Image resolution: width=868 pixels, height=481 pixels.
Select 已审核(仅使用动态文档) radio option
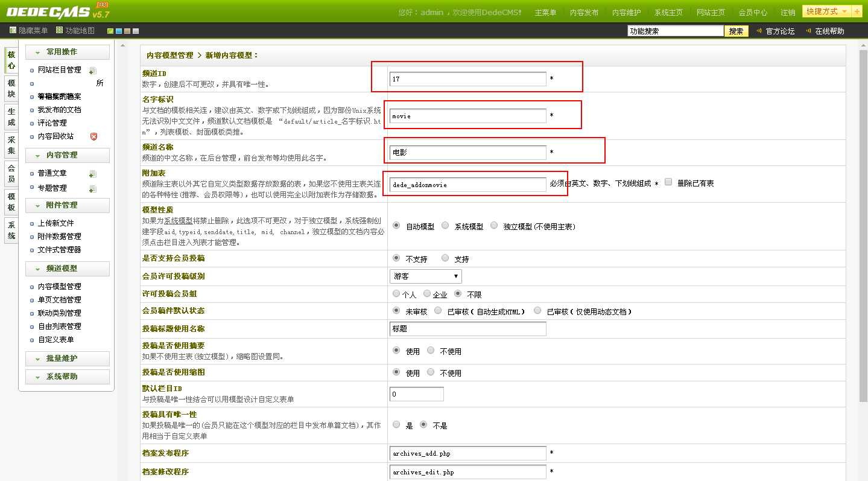537,310
